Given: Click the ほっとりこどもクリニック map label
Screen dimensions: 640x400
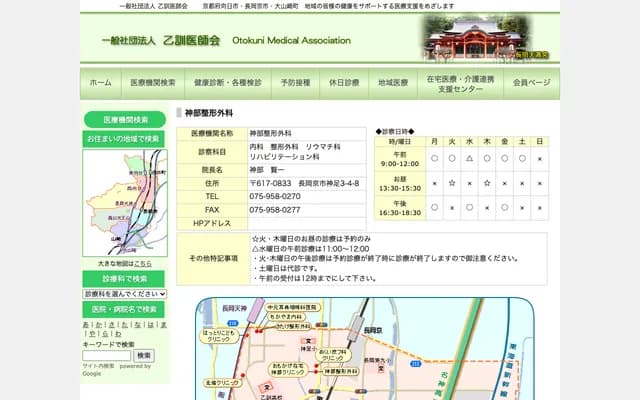Looking at the screenshot, I should click(x=220, y=336).
